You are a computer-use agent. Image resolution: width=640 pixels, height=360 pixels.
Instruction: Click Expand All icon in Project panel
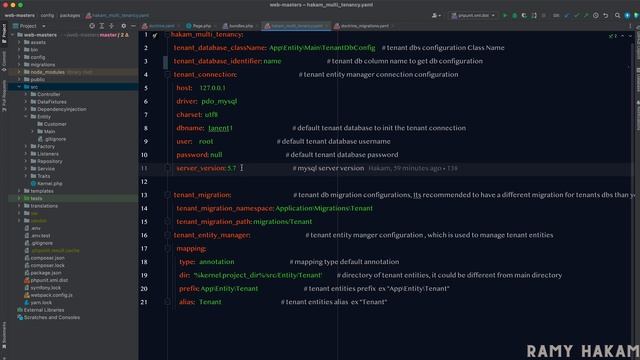[102, 26]
